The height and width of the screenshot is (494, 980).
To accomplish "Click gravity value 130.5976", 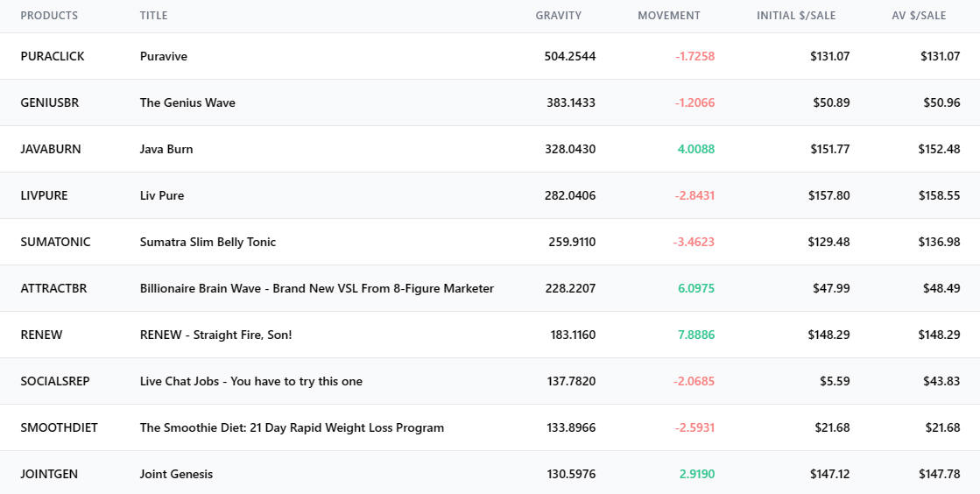I will tap(572, 474).
